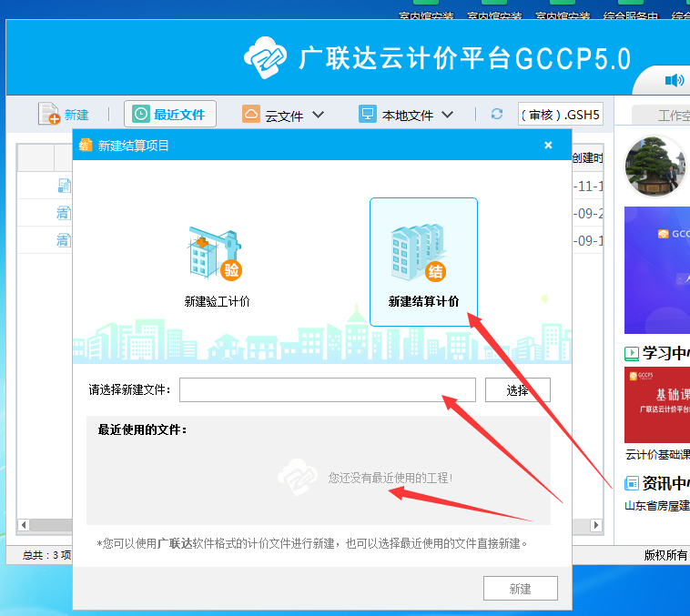This screenshot has width=690, height=616.
Task: Click the second file row's 清 icon
Action: (x=64, y=213)
